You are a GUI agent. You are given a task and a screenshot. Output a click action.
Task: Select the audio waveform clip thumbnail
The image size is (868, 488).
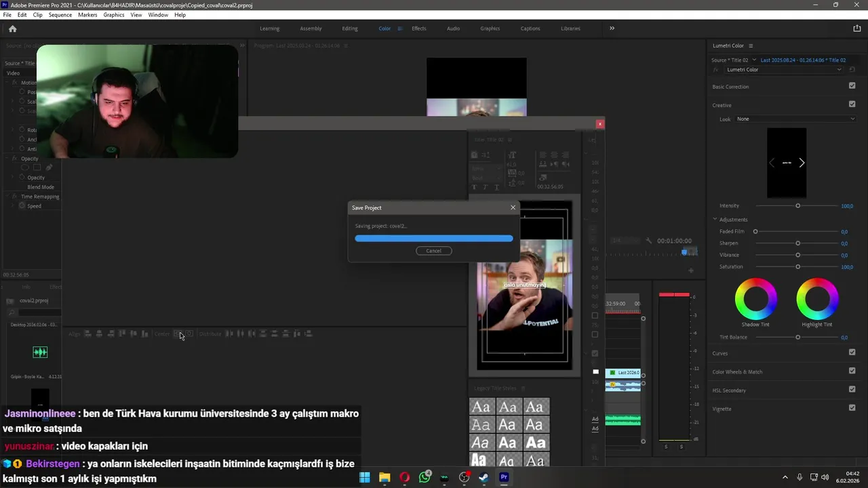click(x=40, y=352)
